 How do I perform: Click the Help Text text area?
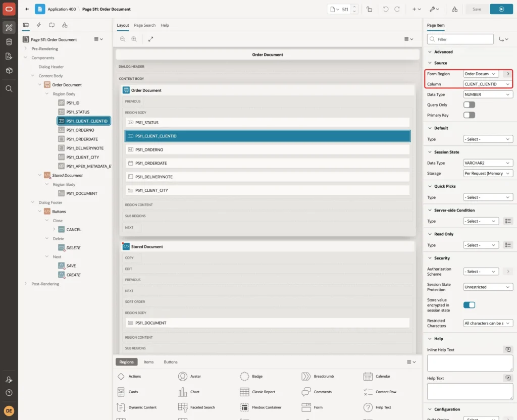pyautogui.click(x=470, y=392)
